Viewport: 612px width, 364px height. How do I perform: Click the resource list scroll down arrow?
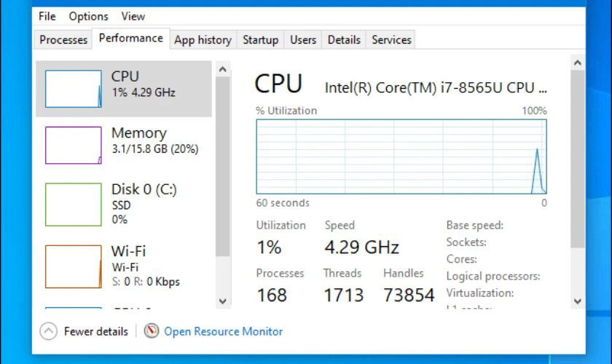tap(223, 301)
